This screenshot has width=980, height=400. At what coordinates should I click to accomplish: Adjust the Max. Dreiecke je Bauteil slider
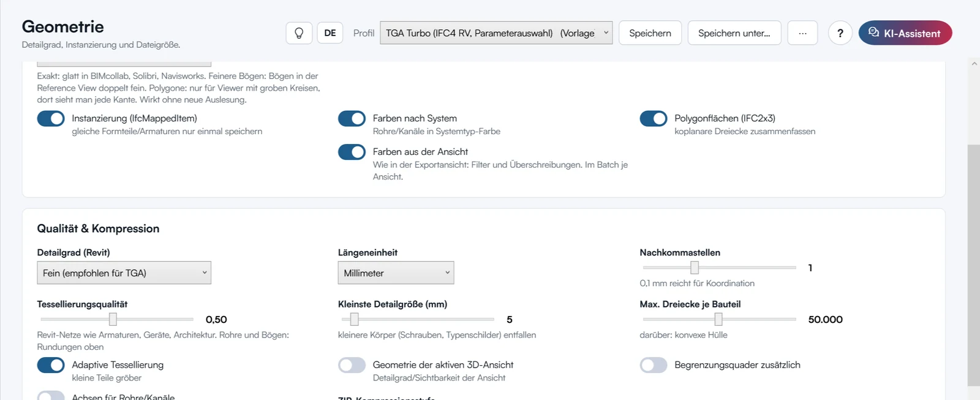(x=718, y=319)
